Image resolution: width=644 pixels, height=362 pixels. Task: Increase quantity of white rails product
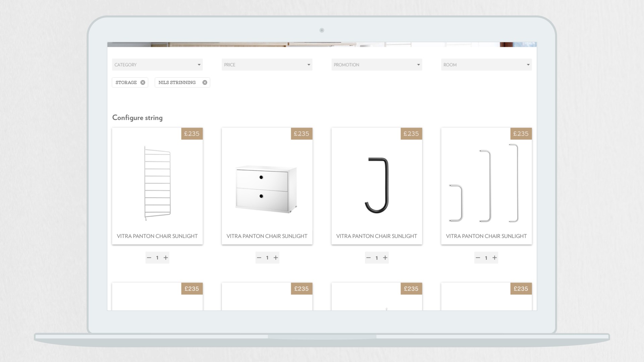tap(495, 258)
